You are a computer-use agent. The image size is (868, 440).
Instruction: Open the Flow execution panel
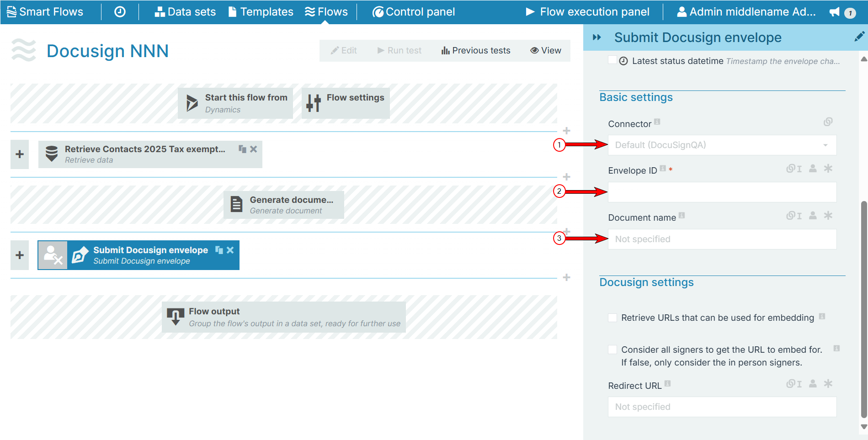(x=588, y=11)
